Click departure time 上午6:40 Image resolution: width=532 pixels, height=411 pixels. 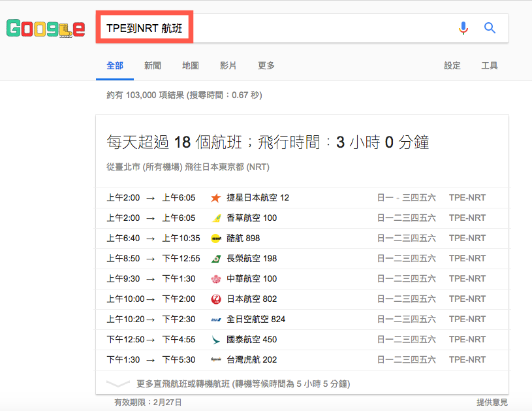pos(123,238)
